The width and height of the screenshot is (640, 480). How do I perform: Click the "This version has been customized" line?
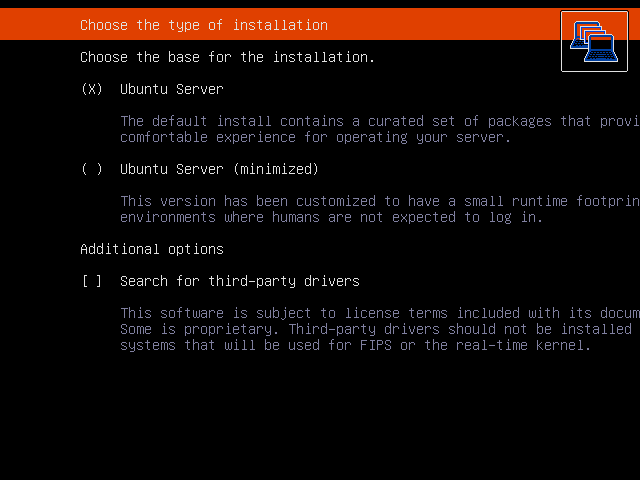[378, 201]
